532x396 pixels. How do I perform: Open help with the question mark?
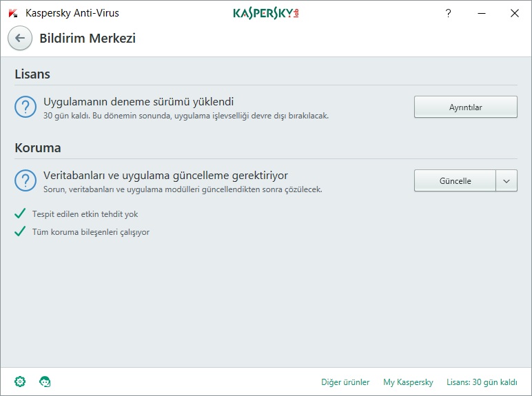(x=448, y=13)
